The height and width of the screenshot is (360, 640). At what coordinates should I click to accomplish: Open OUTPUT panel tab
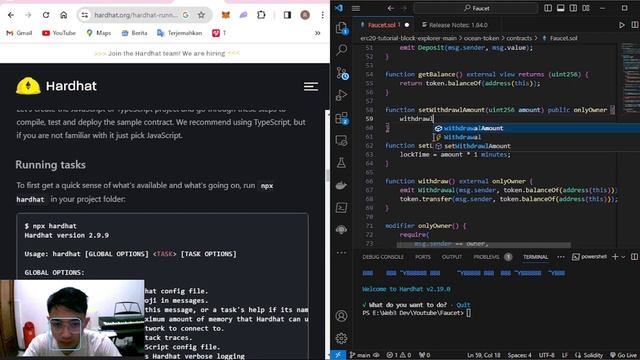pos(452,257)
